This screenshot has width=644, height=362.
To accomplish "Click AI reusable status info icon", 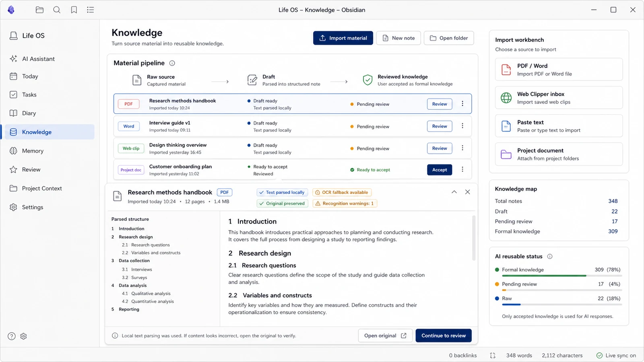I will point(550,256).
